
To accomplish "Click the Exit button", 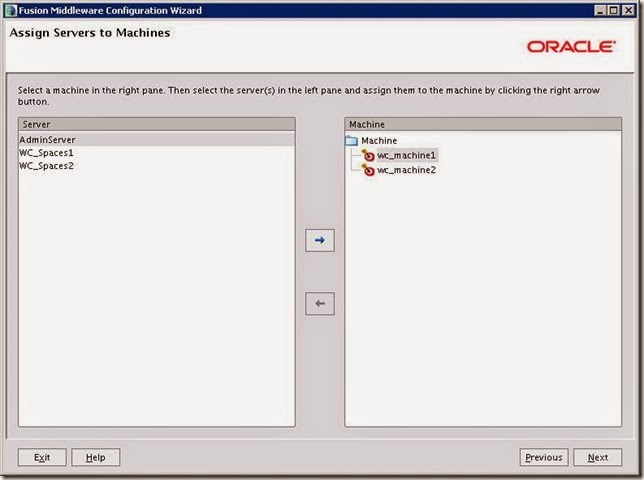I will pyautogui.click(x=42, y=457).
